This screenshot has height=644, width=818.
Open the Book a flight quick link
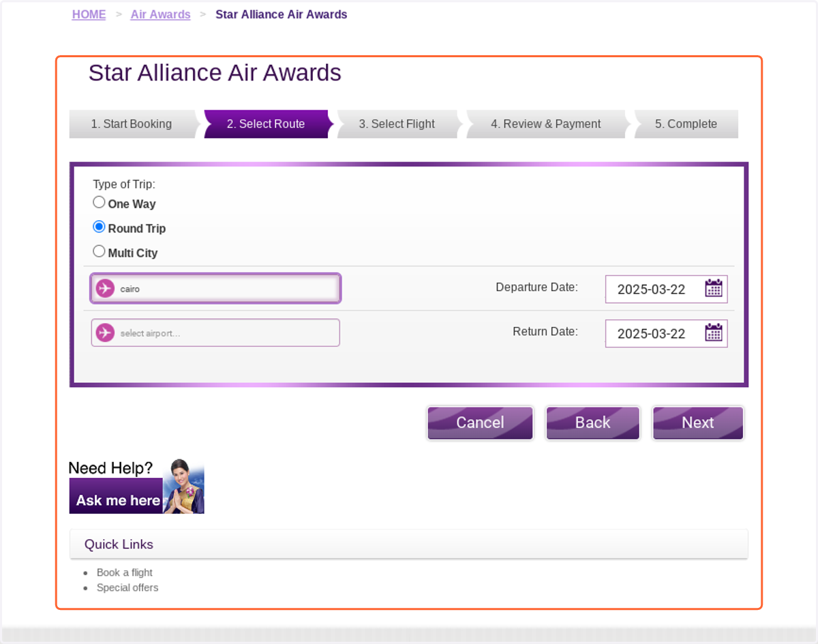point(125,572)
